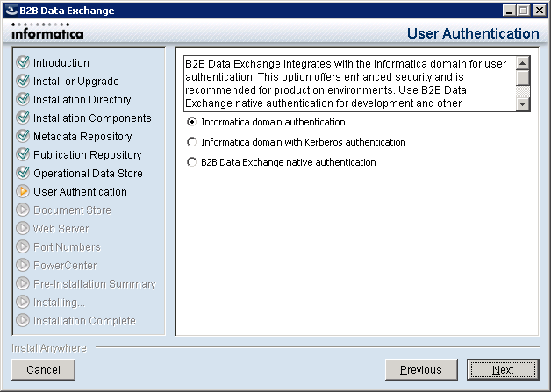Click the Web Server pending-step icon
The height and width of the screenshot is (392, 551).
(x=23, y=228)
